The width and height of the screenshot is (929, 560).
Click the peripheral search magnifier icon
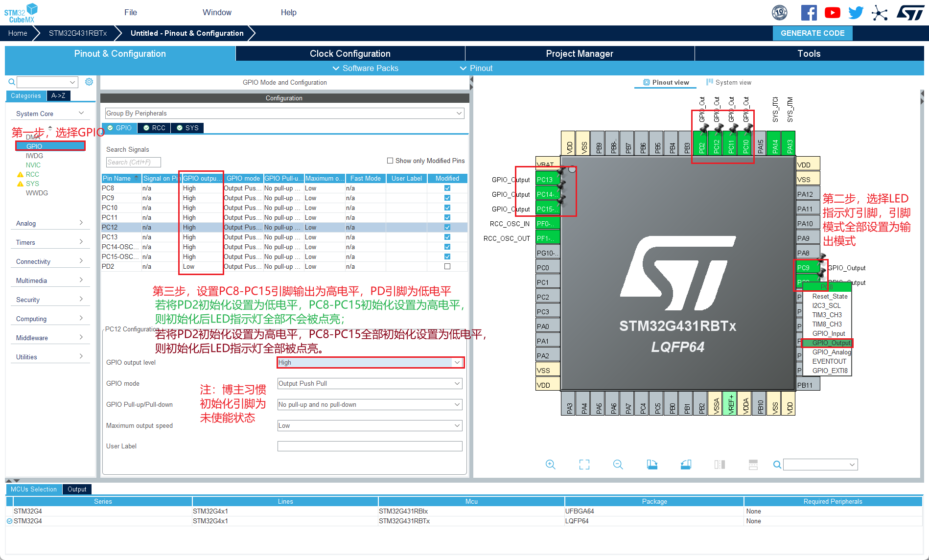click(x=12, y=82)
